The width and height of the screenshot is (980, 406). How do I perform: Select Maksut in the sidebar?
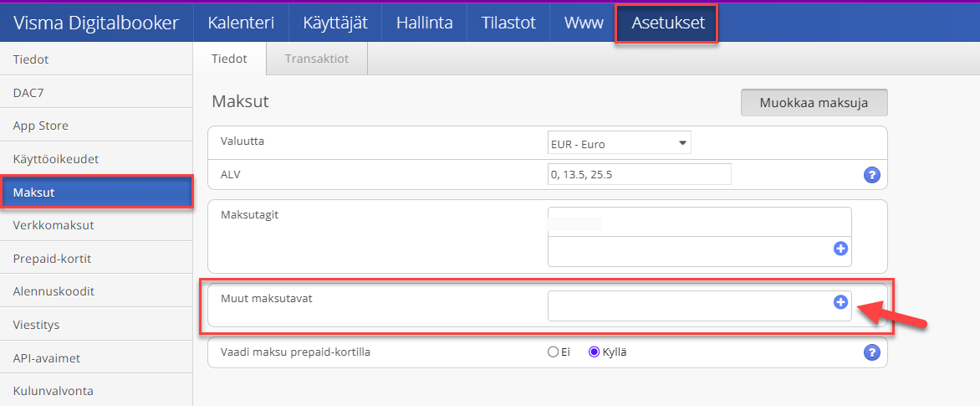click(96, 192)
